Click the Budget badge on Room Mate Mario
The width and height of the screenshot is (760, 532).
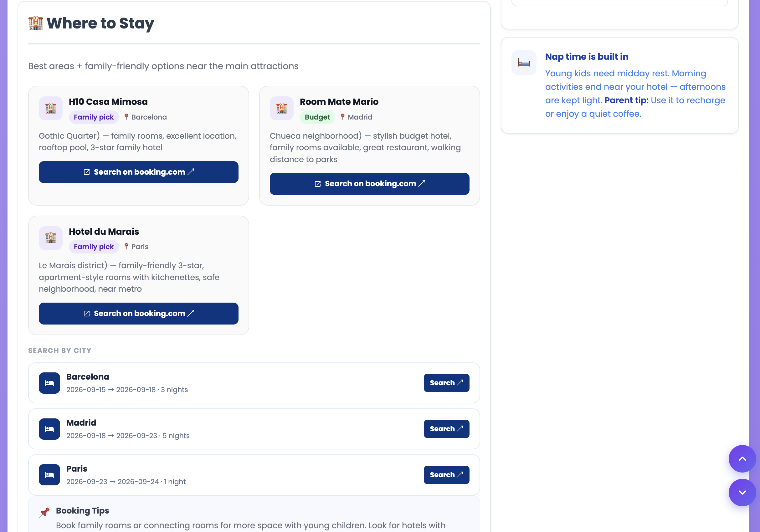pyautogui.click(x=317, y=117)
